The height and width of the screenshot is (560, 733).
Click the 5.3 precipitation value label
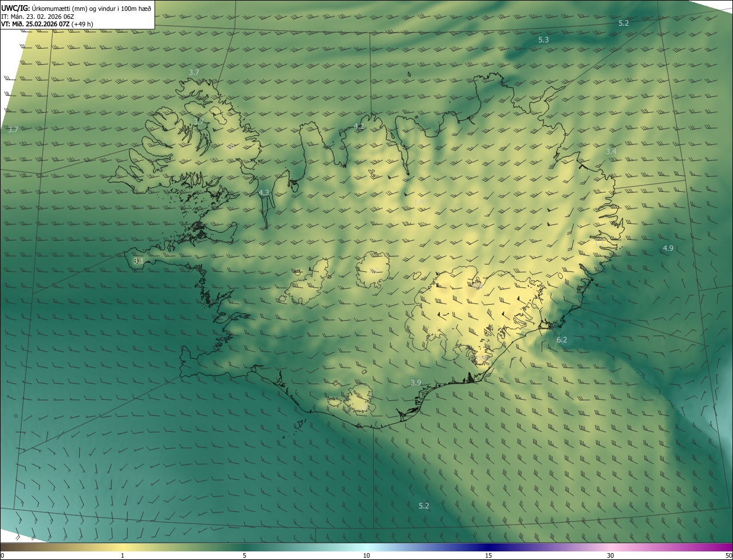(543, 40)
